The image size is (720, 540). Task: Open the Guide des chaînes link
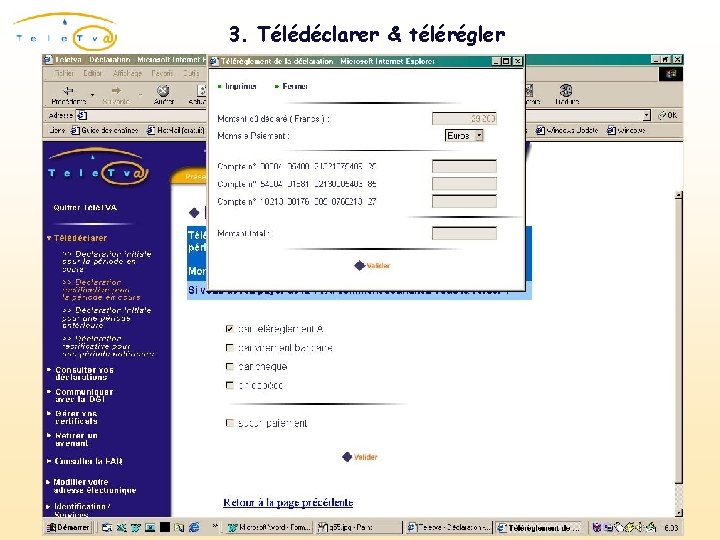click(x=104, y=130)
